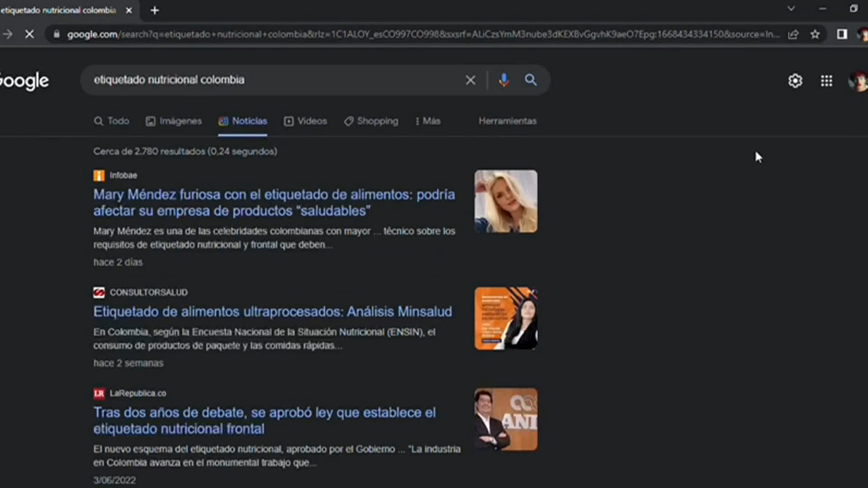
Task: Switch to the Videos tab
Action: click(306, 121)
